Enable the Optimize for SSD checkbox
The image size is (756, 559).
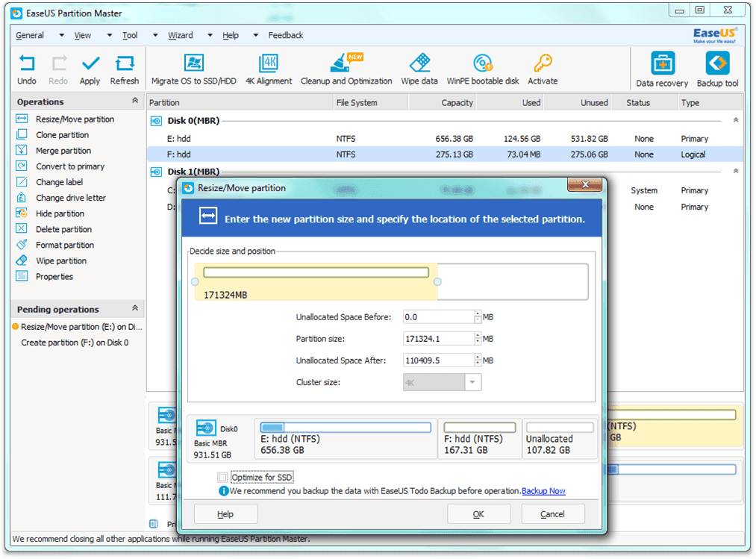[222, 478]
